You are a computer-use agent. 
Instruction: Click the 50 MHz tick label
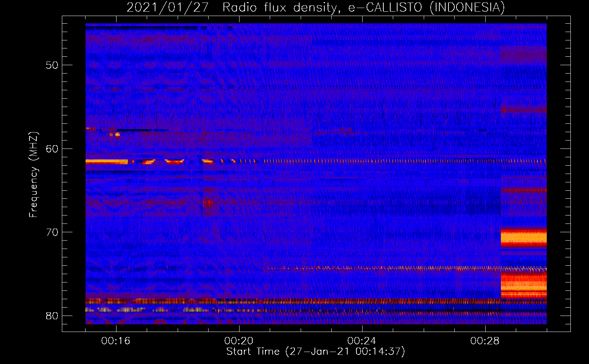coord(52,65)
